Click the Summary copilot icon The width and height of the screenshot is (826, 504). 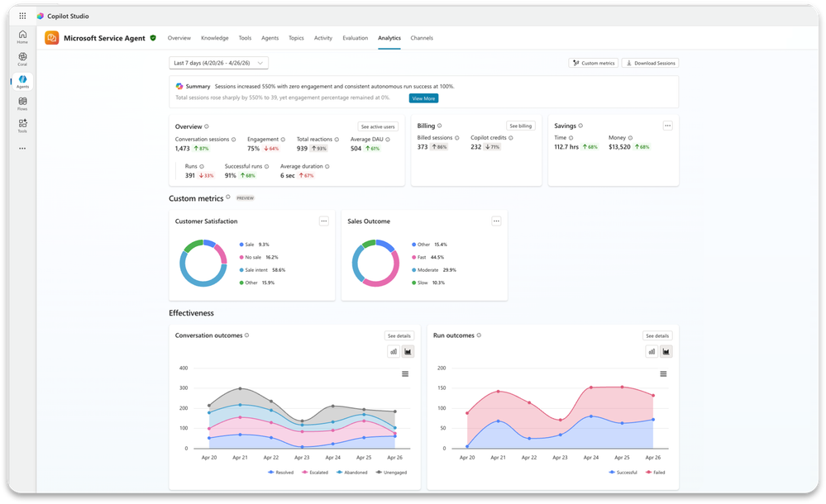click(179, 87)
